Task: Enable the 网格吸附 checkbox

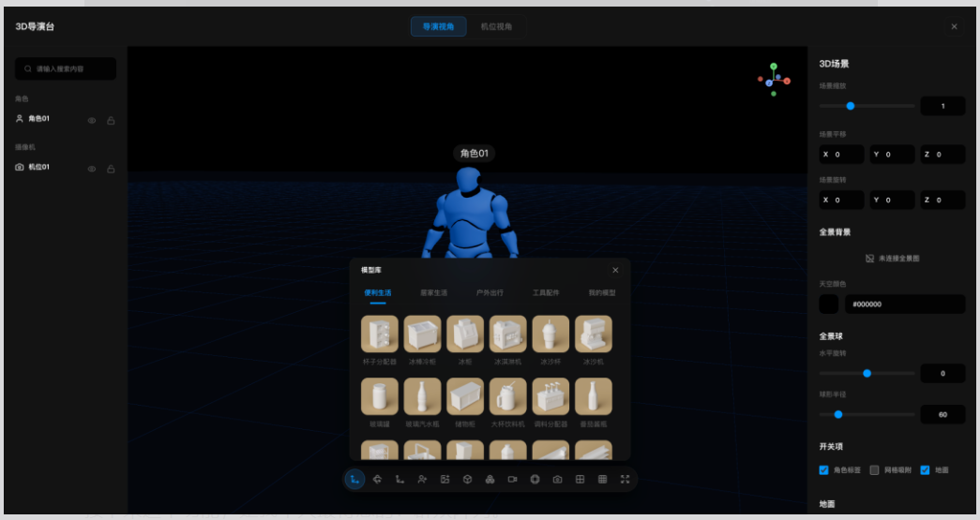Action: pyautogui.click(x=874, y=470)
